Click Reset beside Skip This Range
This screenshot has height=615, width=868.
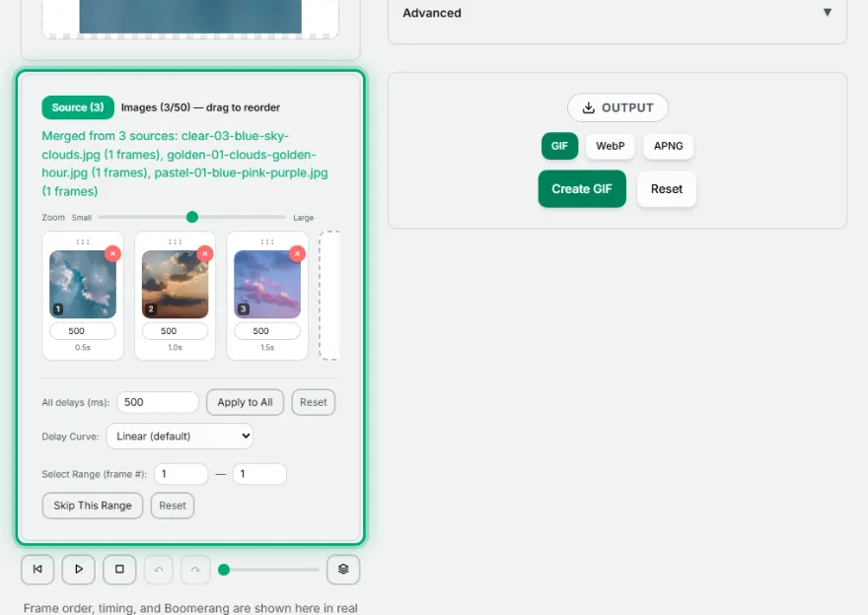173,506
